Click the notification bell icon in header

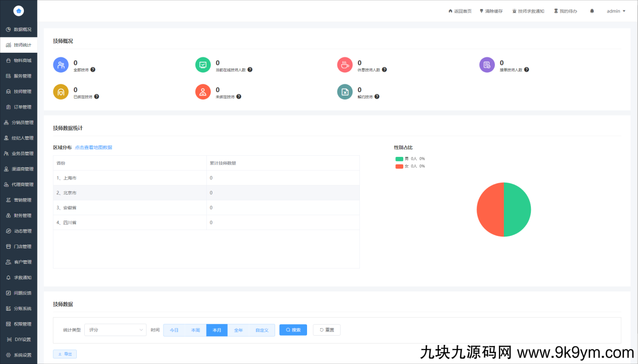[x=592, y=11]
